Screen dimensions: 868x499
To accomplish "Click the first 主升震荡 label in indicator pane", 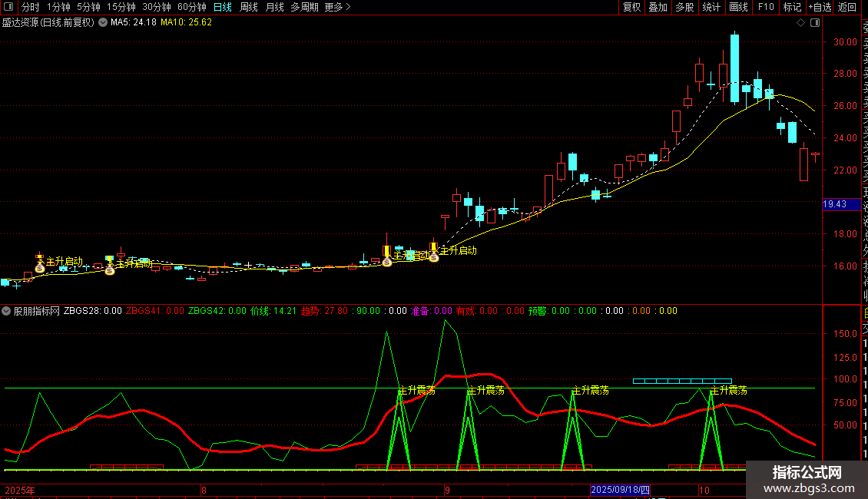I will 417,390.
